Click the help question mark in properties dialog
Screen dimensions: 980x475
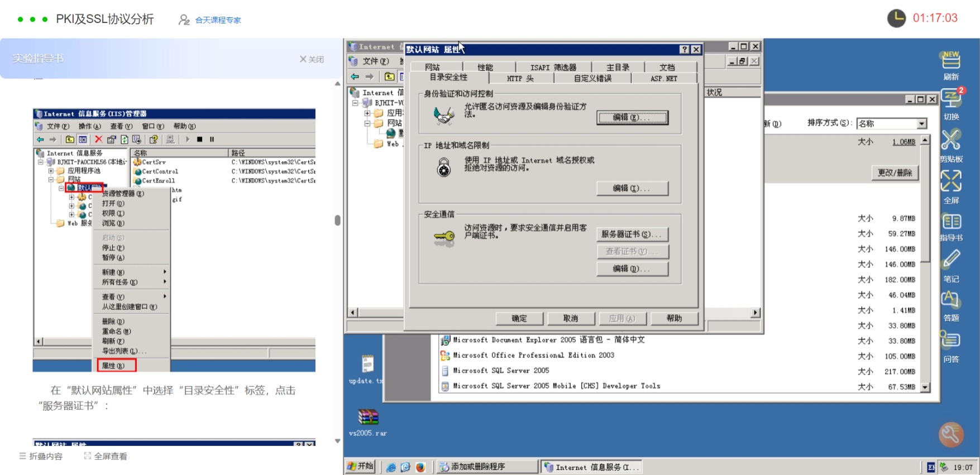684,49
